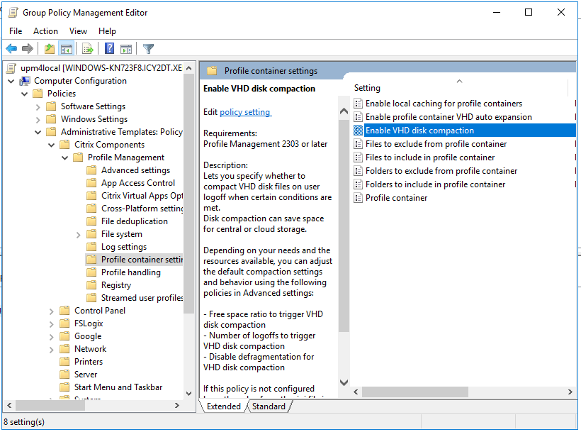Click the Show/Hide action pane icon
Image resolution: width=581 pixels, height=432 pixels.
click(x=126, y=49)
